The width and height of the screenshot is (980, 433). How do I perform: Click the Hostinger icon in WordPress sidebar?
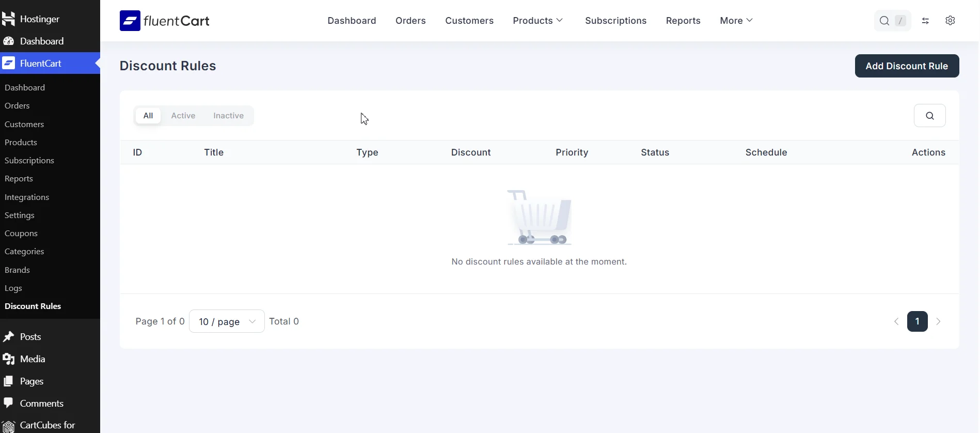point(8,19)
